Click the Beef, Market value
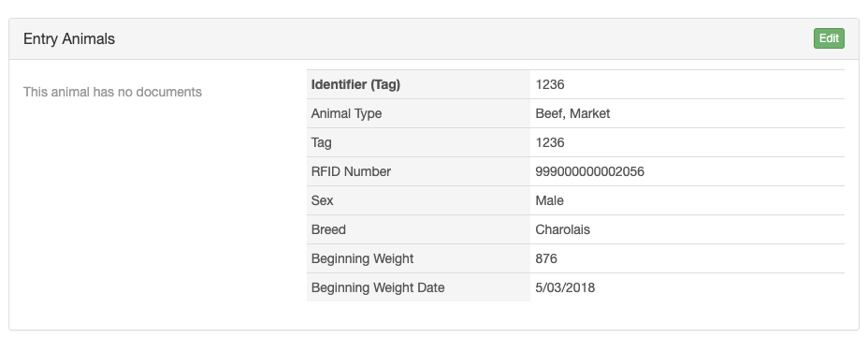 coord(572,113)
